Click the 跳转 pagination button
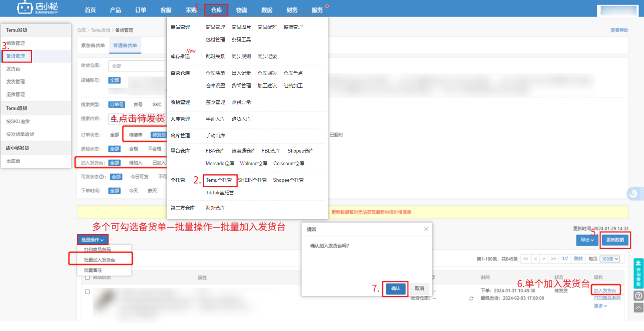The image size is (644, 331). pos(578,259)
